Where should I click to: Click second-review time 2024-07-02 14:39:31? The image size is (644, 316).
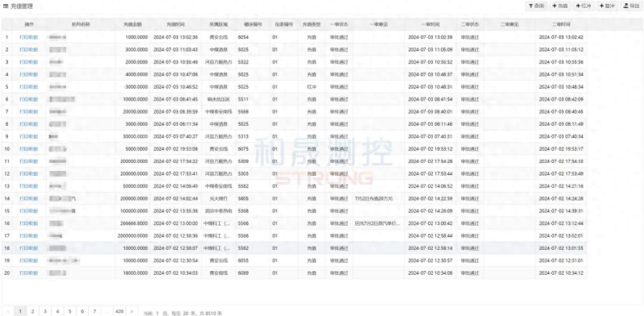pyautogui.click(x=561, y=210)
